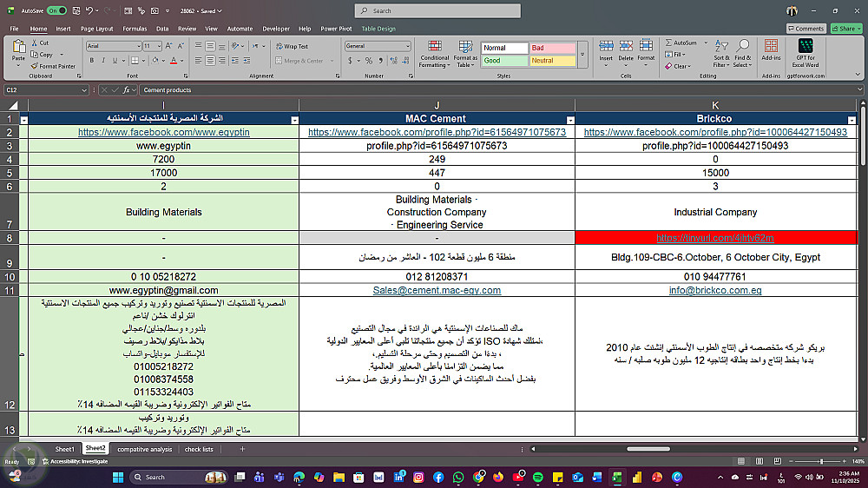Open filter dropdown for MAC Cement column
Viewport: 868px width, 488px height.
tap(569, 120)
